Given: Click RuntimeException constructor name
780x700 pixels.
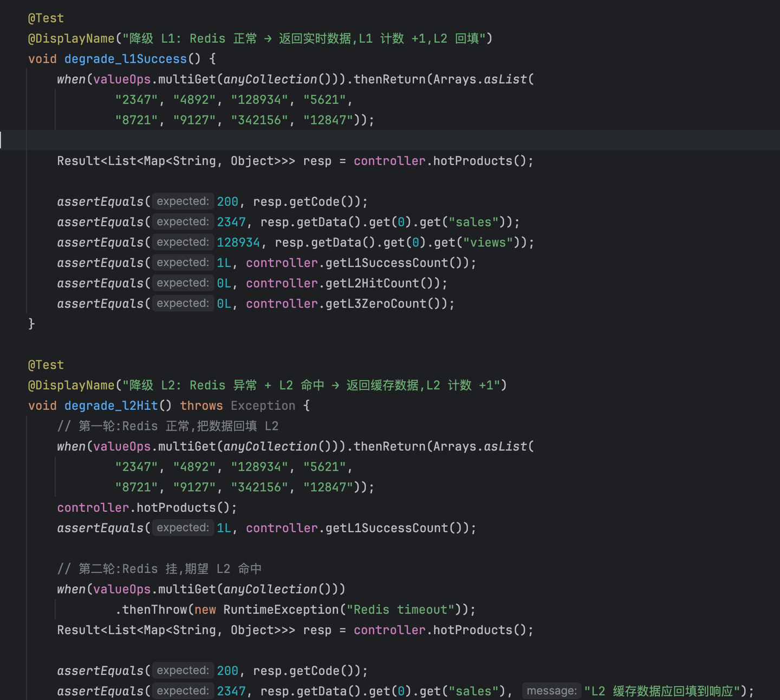Looking at the screenshot, I should (x=281, y=610).
